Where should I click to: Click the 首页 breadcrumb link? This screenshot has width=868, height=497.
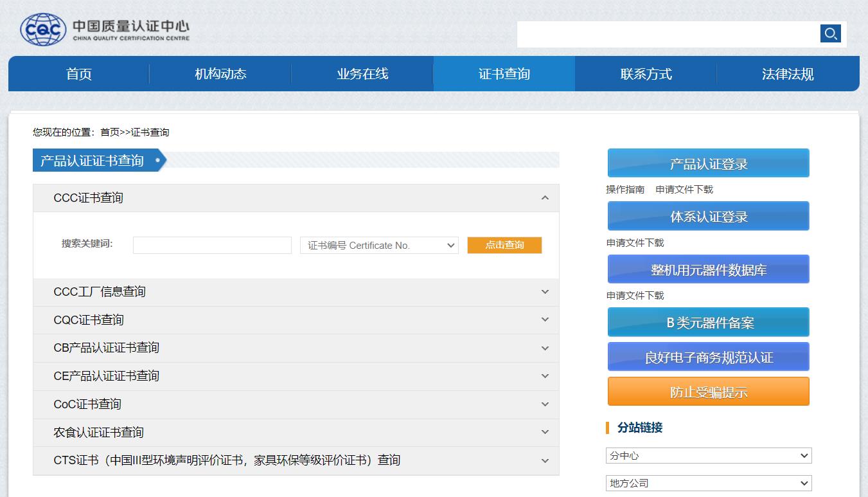109,132
